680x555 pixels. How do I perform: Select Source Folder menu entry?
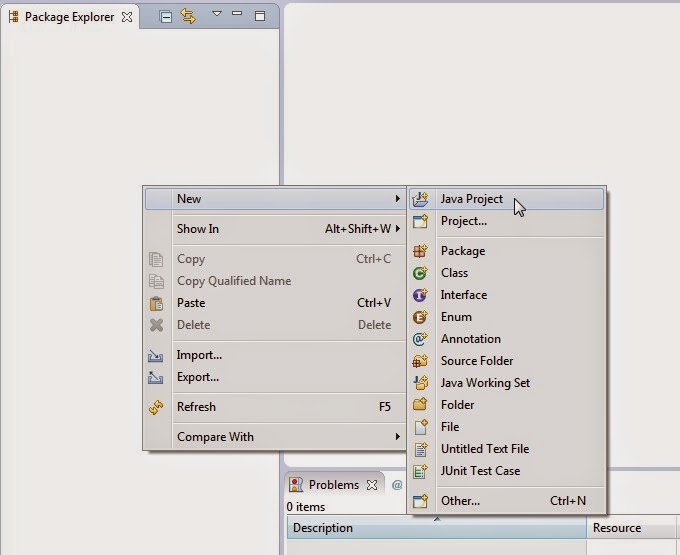click(x=507, y=361)
